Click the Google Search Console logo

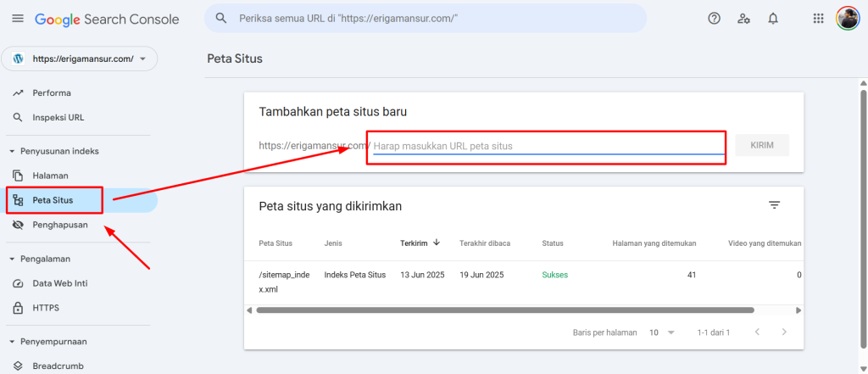107,20
